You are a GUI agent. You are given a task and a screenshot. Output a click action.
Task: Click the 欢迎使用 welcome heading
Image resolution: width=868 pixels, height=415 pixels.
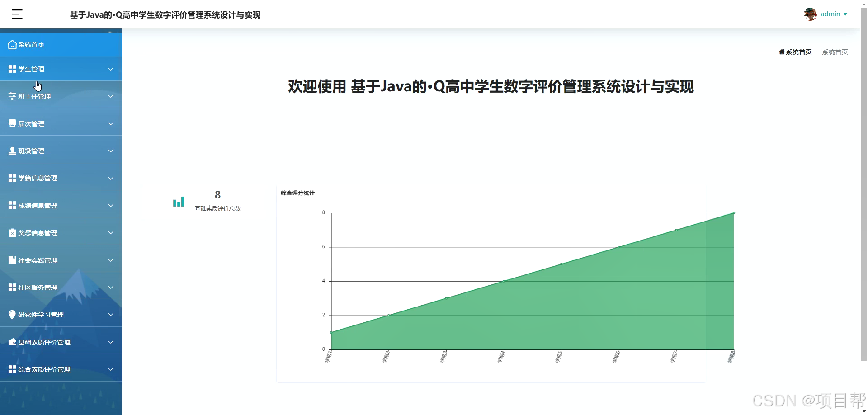coord(491,86)
